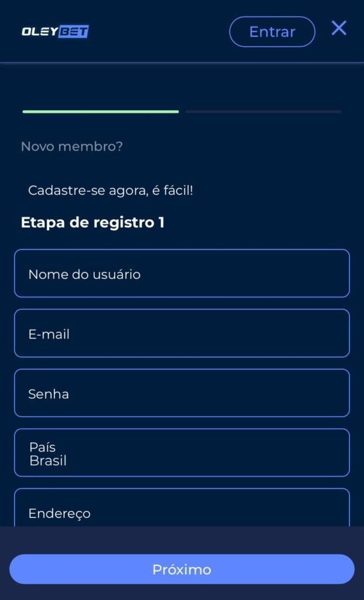Select the Senha password field

click(x=182, y=393)
